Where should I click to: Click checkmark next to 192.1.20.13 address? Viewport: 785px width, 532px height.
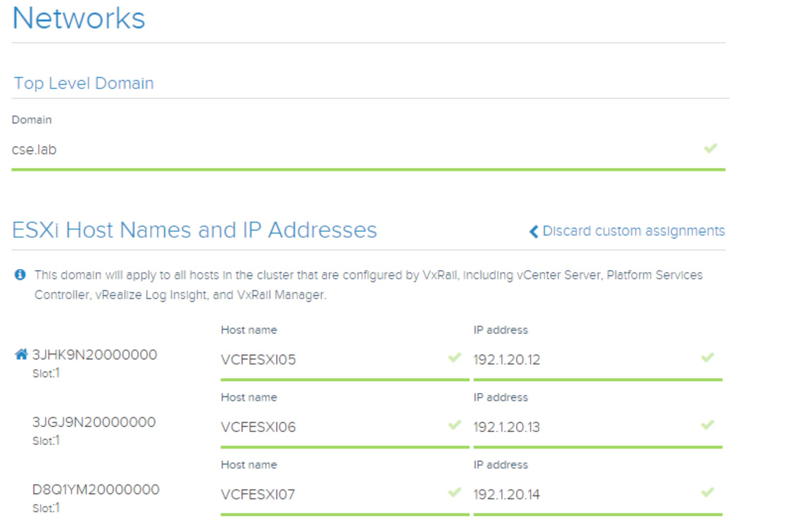(707, 425)
